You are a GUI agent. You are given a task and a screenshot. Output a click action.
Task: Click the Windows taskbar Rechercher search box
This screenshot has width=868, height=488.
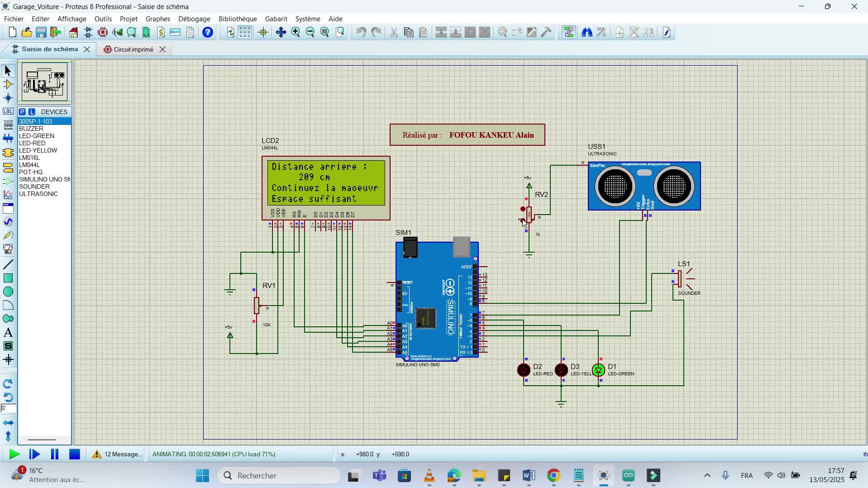pos(279,475)
